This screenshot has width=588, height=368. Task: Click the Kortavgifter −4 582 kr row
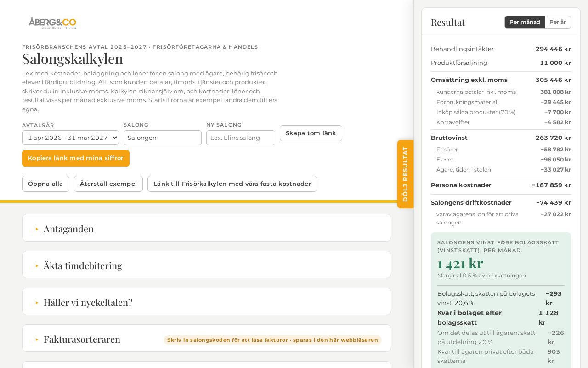pos(503,122)
